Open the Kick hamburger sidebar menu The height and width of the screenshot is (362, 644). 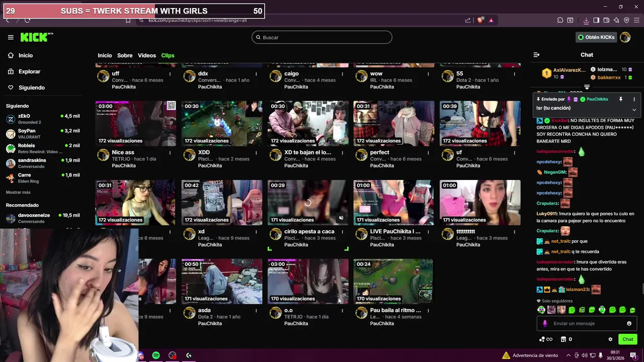coord(11,37)
